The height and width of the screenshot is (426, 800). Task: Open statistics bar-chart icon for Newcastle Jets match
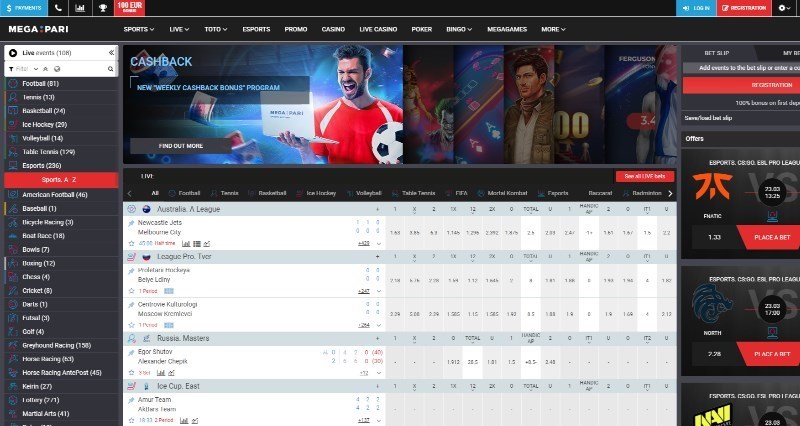pos(186,244)
